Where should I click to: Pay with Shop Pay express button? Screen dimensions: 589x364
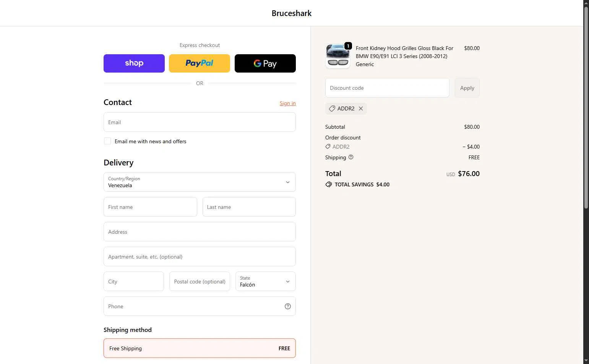click(x=134, y=63)
